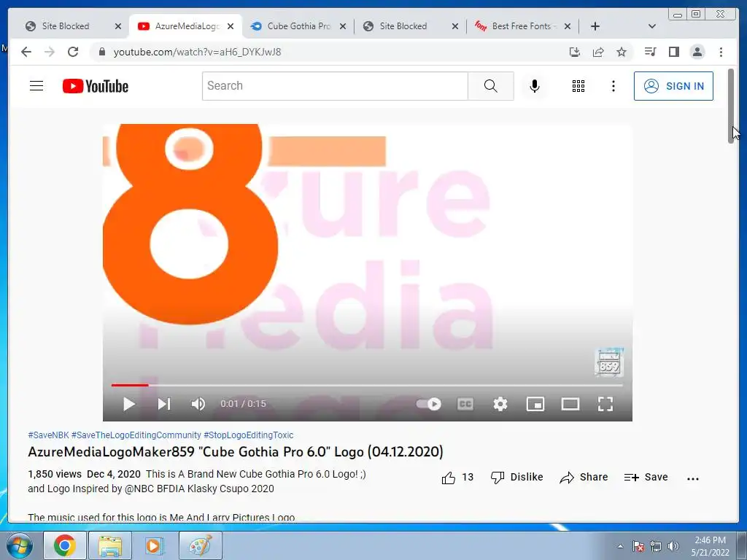Open Chrome from the taskbar
The image size is (747, 560).
[x=65, y=545]
